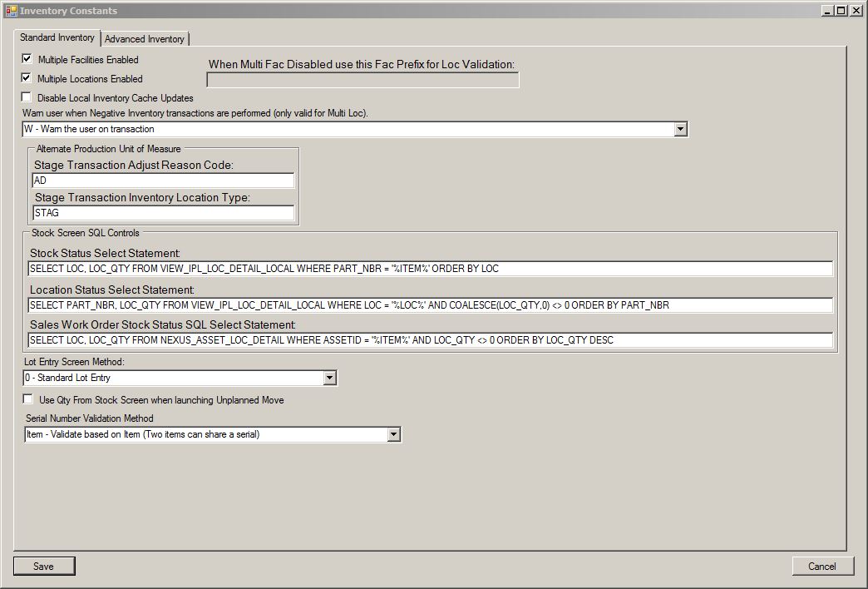
Task: Edit the Location Status Select Statement field
Action: coord(429,305)
